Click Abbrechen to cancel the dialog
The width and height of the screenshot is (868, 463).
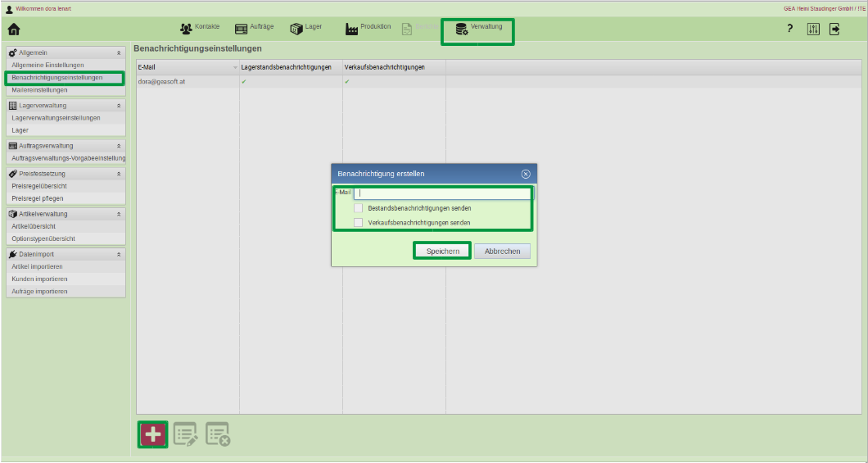tap(502, 251)
